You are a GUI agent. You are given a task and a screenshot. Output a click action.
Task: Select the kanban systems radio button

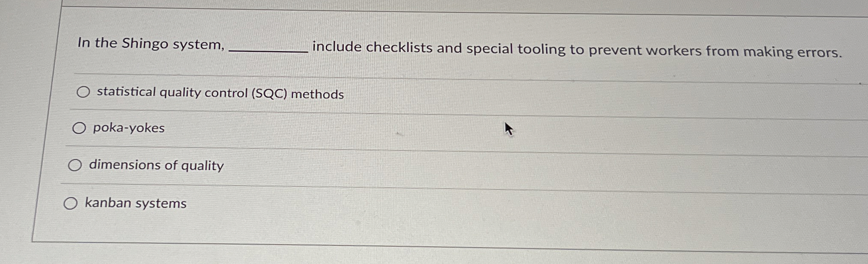tap(71, 203)
